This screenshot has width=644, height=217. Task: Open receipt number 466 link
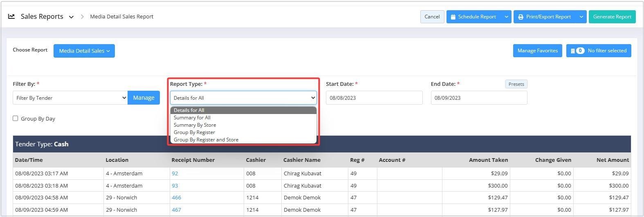[x=176, y=197]
